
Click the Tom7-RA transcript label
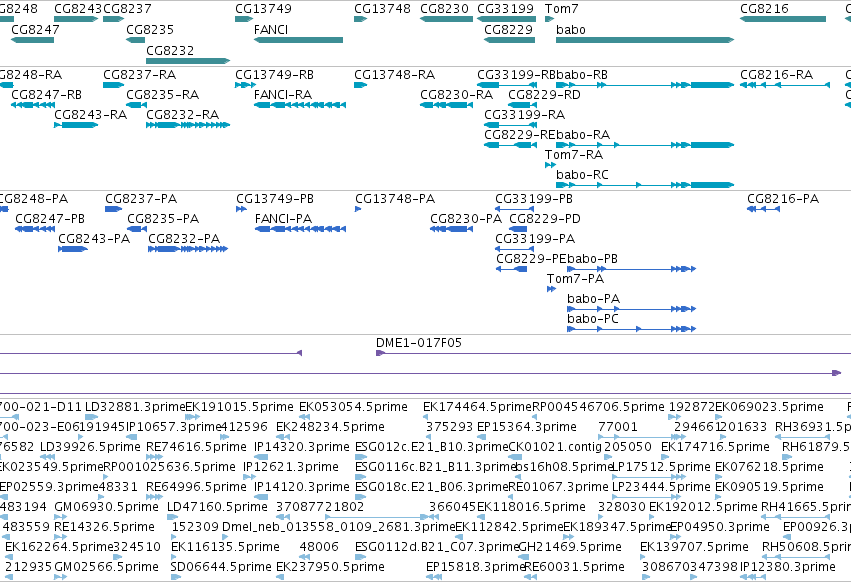574,155
